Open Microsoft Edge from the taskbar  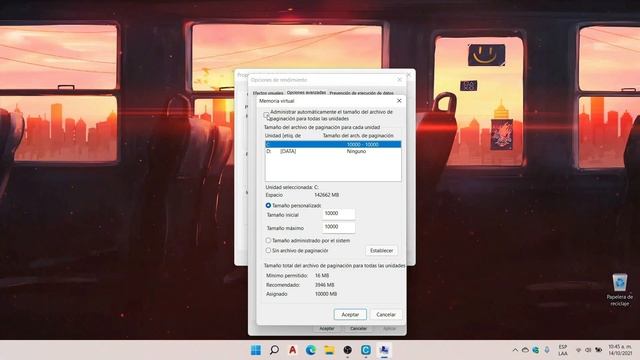311,350
